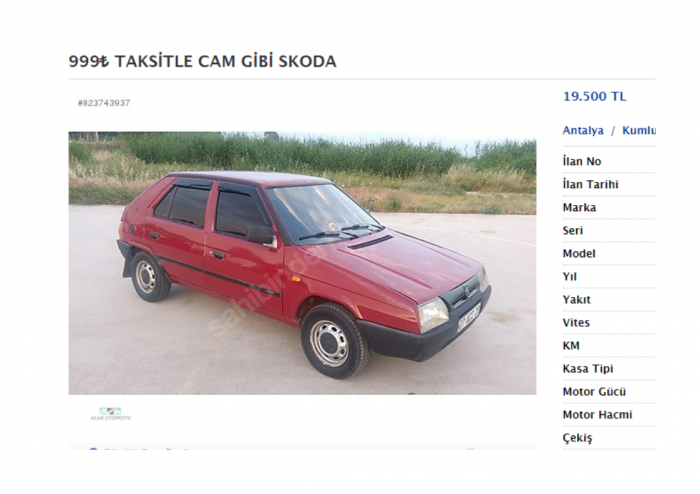Screen dimensions: 700x494
Task: Click the Model specification label
Action: click(579, 253)
